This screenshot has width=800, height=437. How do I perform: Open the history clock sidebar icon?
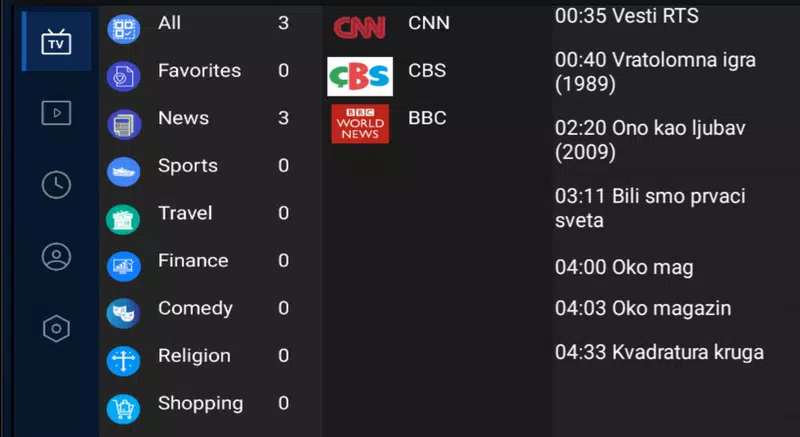(56, 185)
